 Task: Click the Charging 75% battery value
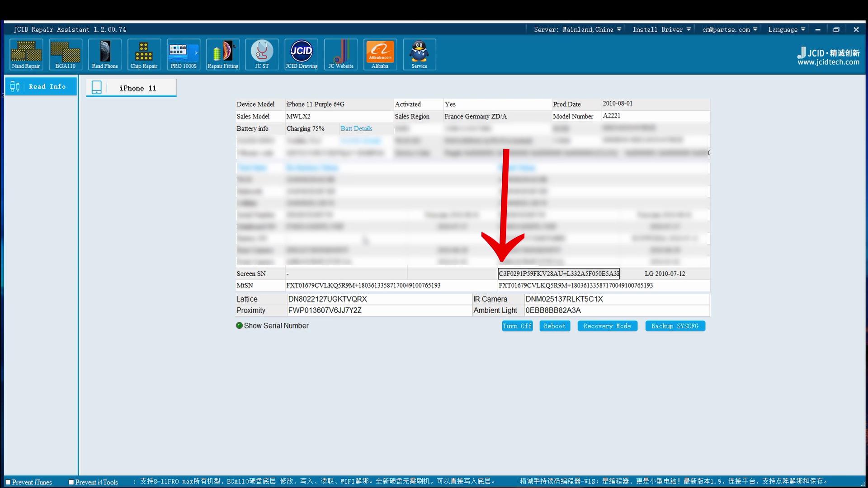tap(305, 128)
